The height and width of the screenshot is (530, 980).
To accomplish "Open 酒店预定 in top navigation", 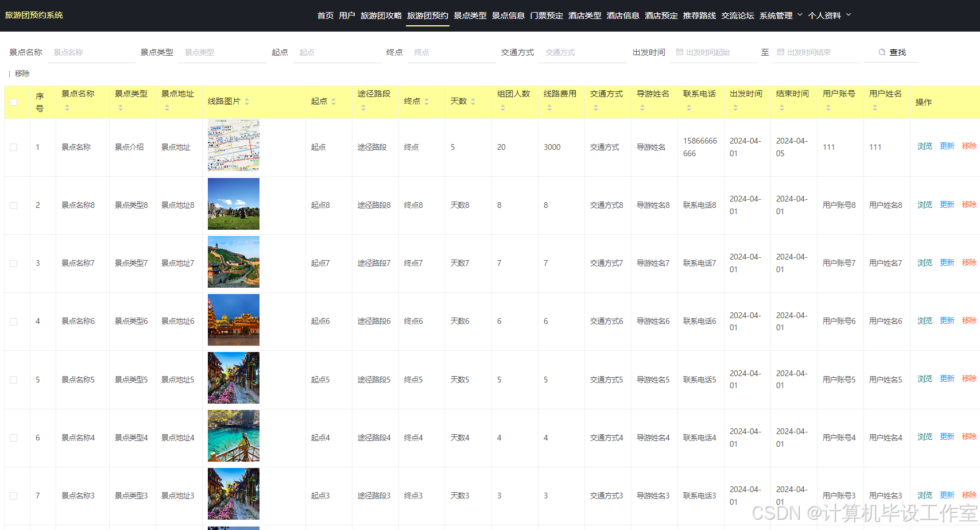I will (661, 16).
